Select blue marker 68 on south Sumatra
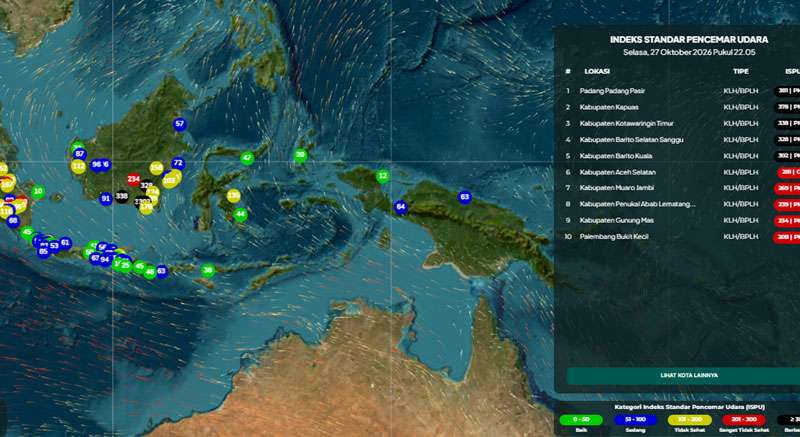 13,220
